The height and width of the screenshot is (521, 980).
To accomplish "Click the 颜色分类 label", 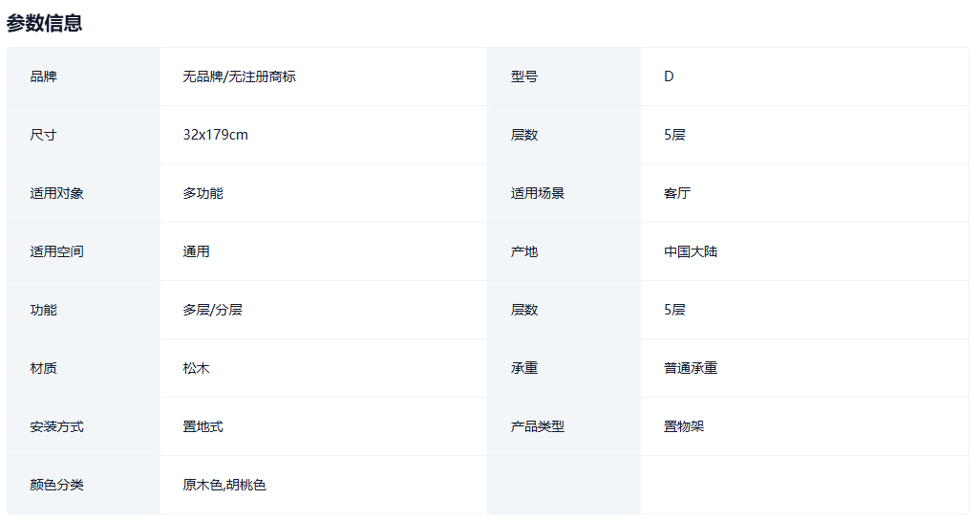I will pos(57,485).
